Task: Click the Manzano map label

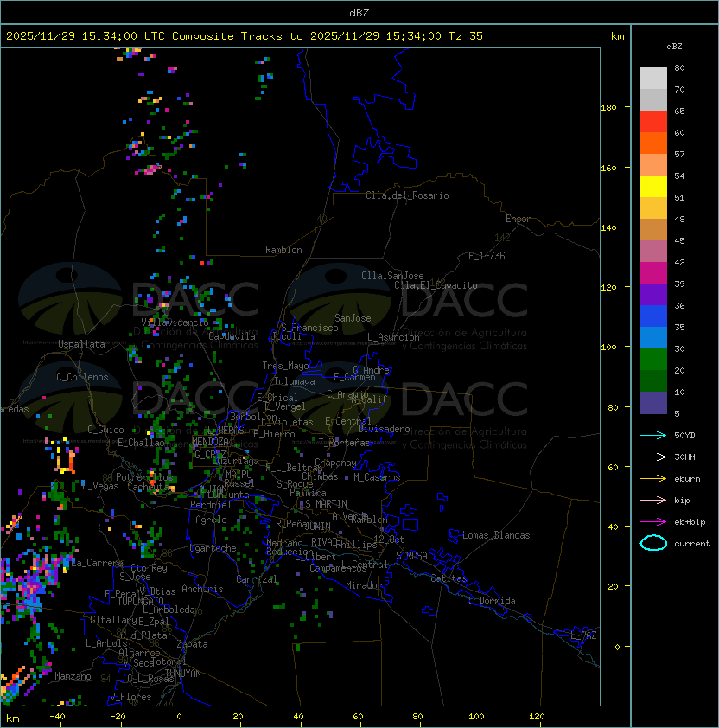Action: [73, 676]
